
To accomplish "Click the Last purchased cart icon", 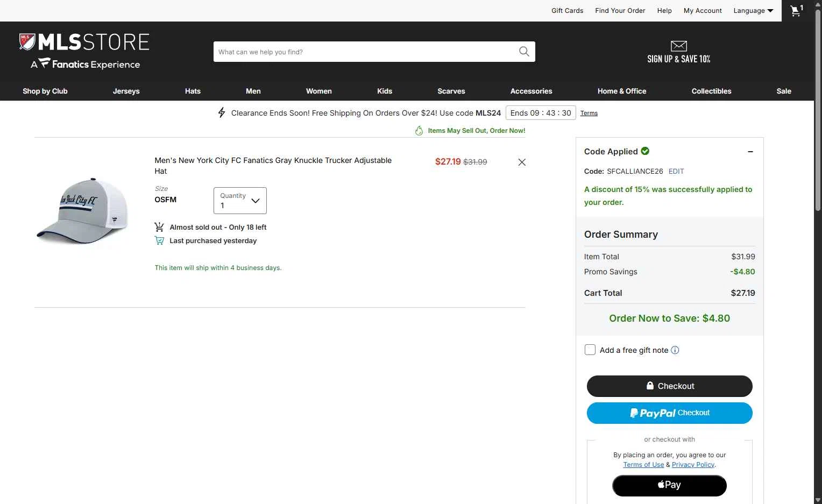I will coord(159,240).
